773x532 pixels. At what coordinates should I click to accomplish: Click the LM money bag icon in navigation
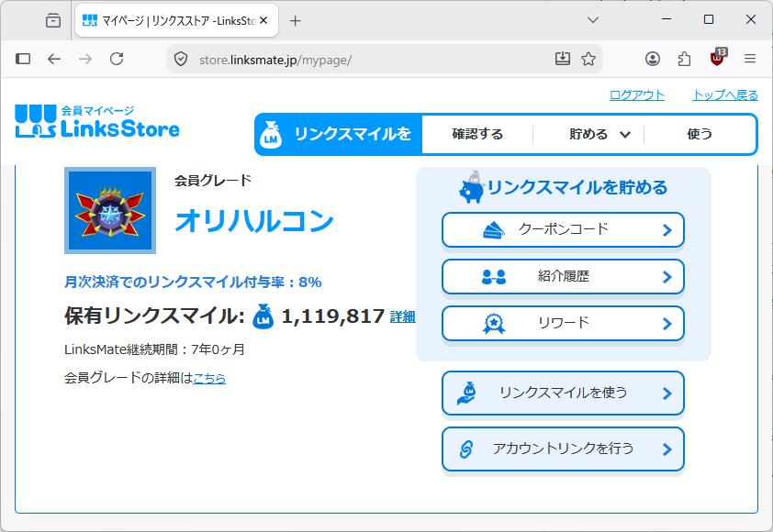271,135
